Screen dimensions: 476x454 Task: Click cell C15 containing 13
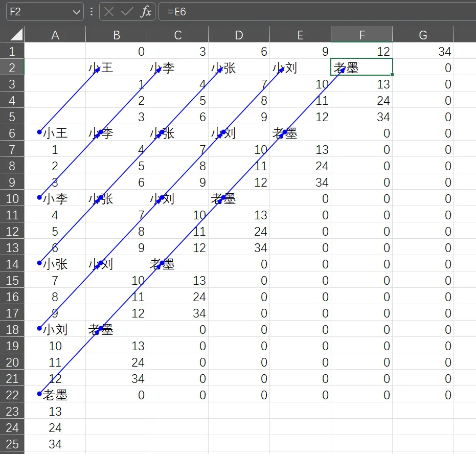tap(177, 280)
